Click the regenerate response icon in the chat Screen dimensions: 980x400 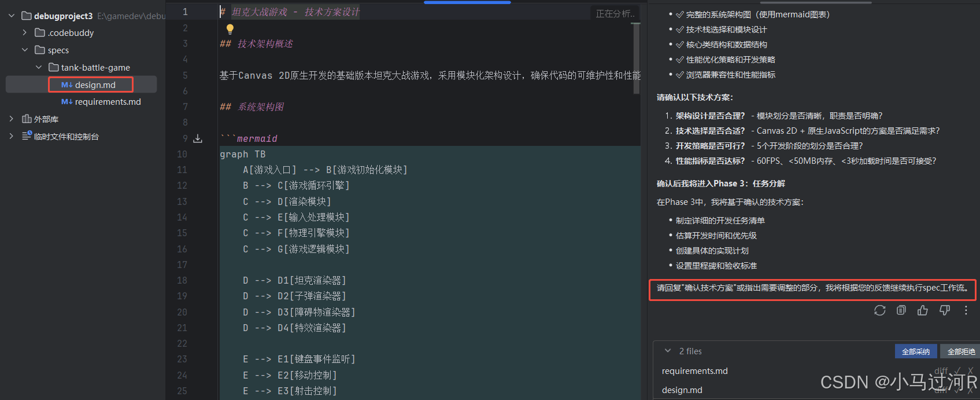point(879,310)
